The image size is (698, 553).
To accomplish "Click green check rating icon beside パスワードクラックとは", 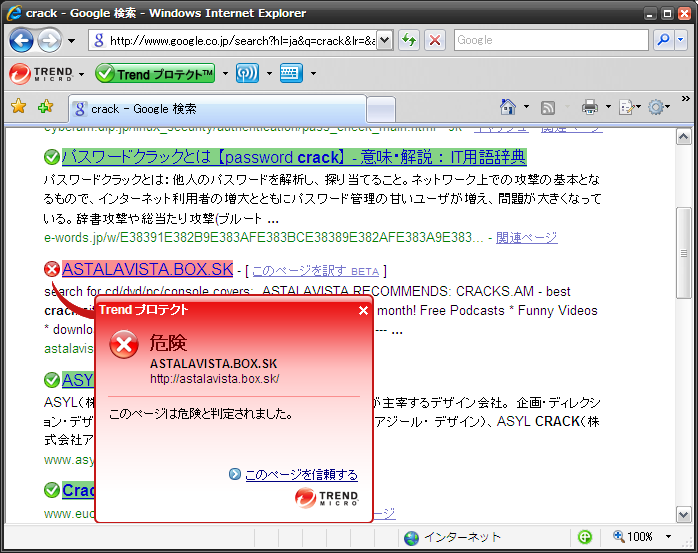I will (x=52, y=157).
